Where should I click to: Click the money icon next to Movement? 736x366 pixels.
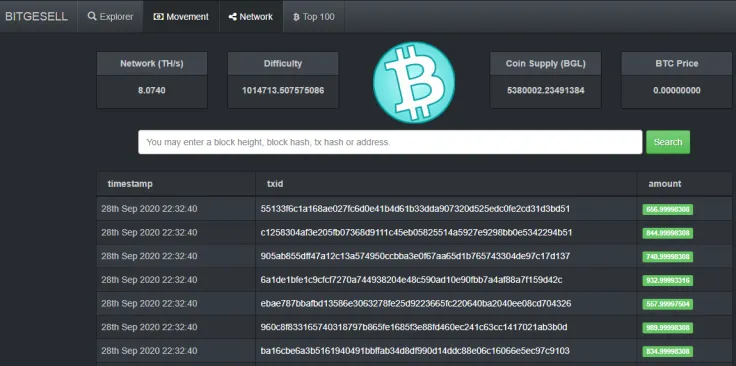pos(159,16)
